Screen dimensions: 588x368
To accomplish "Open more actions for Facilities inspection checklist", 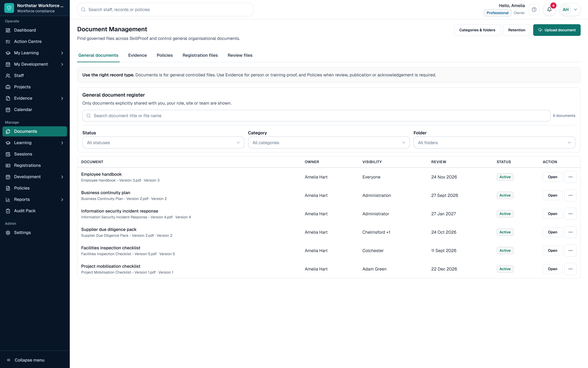I will pos(571,250).
